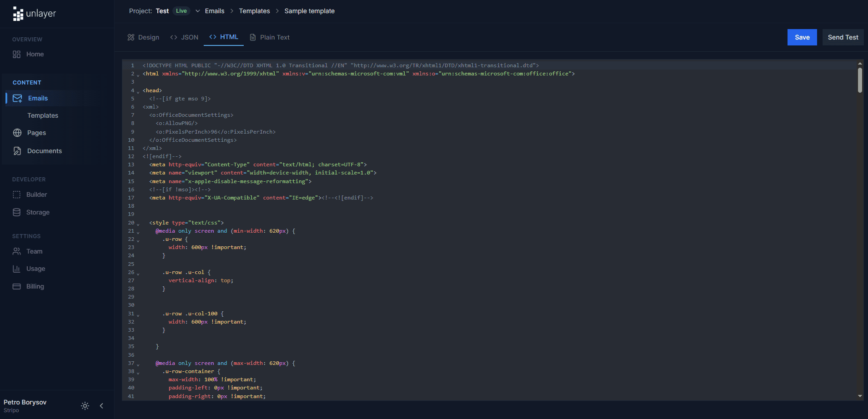Switch to the Design tab
Image resolution: width=868 pixels, height=419 pixels.
[143, 37]
